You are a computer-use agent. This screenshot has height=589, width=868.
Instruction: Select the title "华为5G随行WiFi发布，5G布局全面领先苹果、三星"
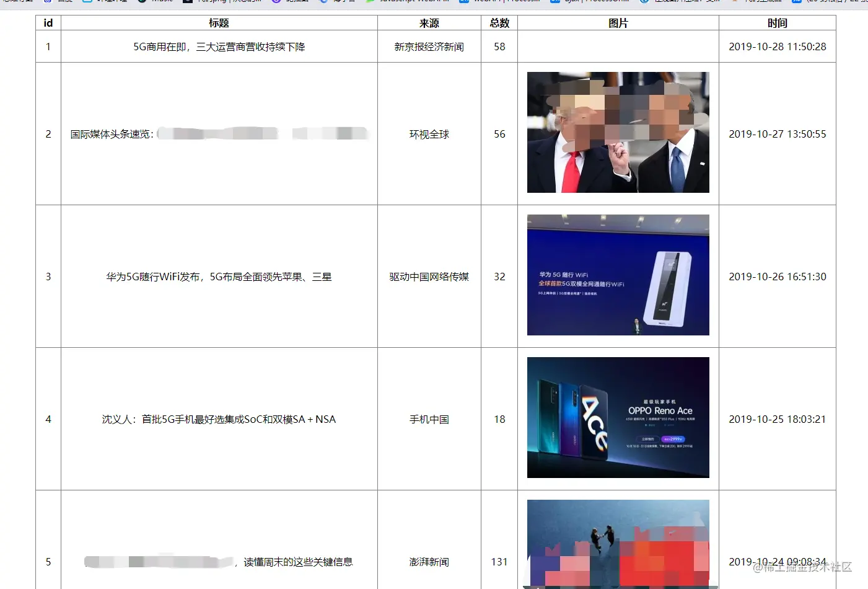pyautogui.click(x=219, y=277)
